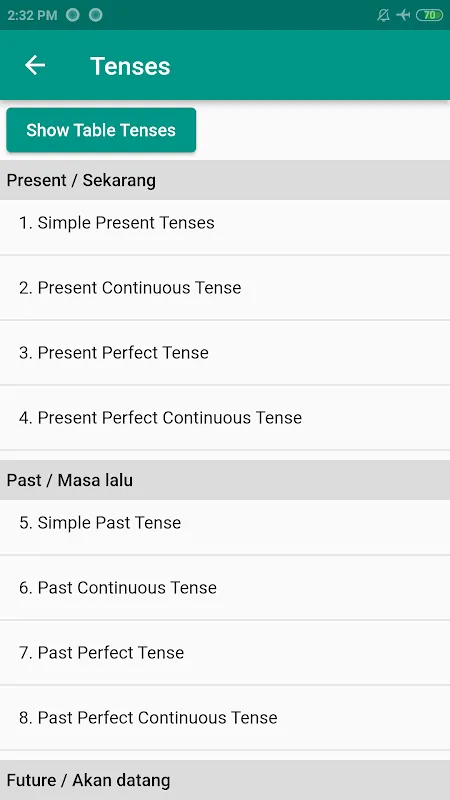Tap the battery level indicator

[430, 15]
